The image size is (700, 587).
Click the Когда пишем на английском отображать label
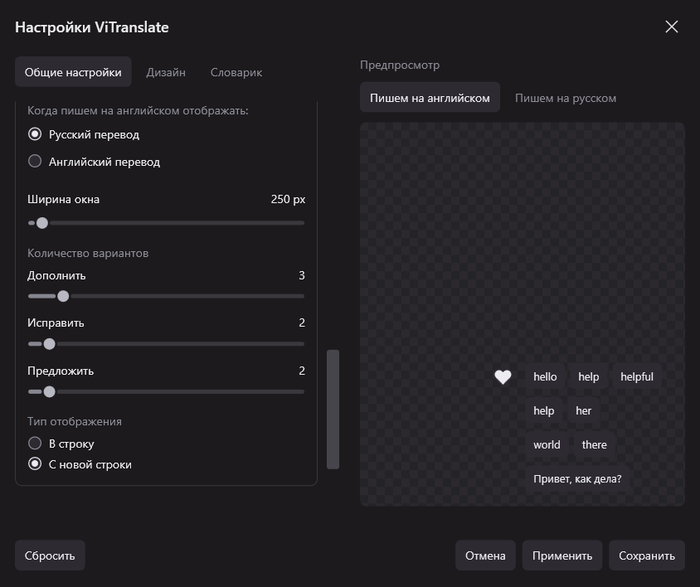click(138, 110)
